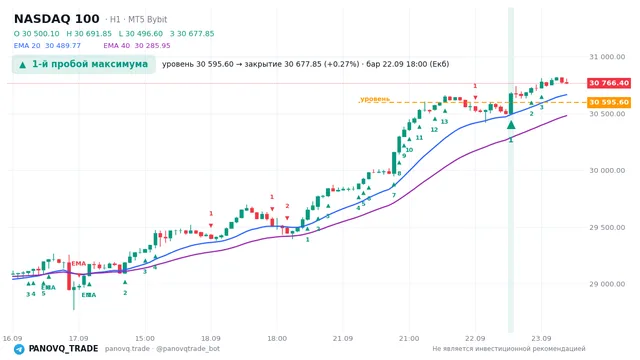The height and width of the screenshot is (360, 640).
Task: Click the green marker number 13
Action: (x=444, y=122)
